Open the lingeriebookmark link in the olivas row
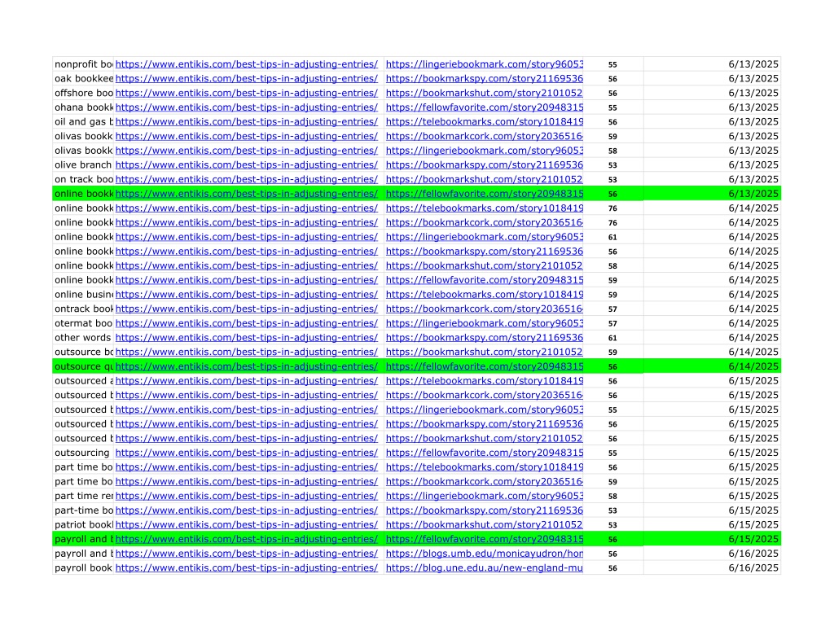Image resolution: width=834 pixels, height=644 pixels. tap(484, 151)
